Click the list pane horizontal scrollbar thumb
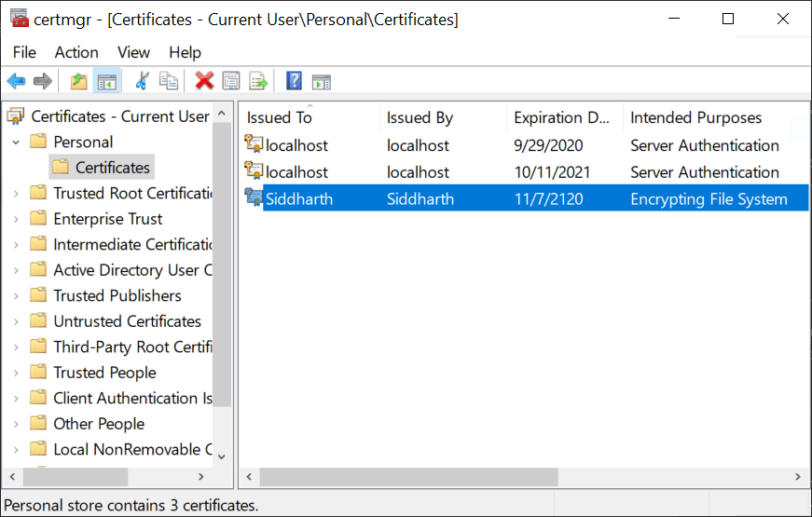 point(408,477)
